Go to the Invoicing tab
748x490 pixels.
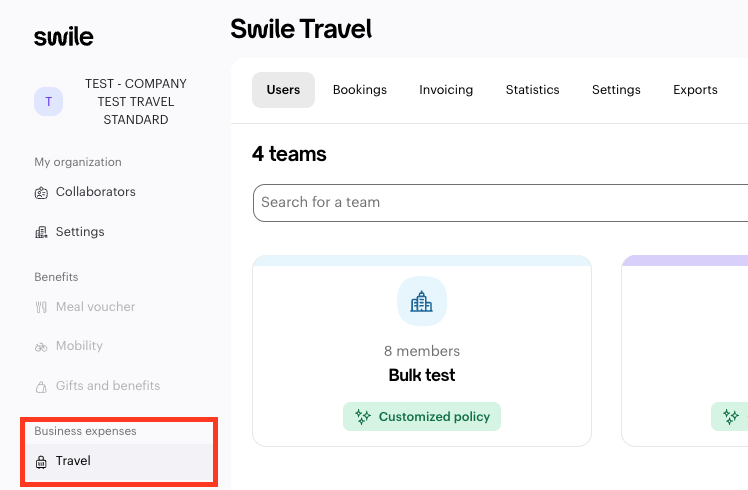(446, 90)
